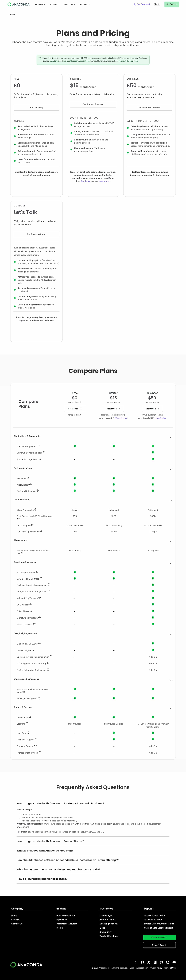Show info tooltip for Public Package Repo
186x980 pixels.
pos(39,446)
